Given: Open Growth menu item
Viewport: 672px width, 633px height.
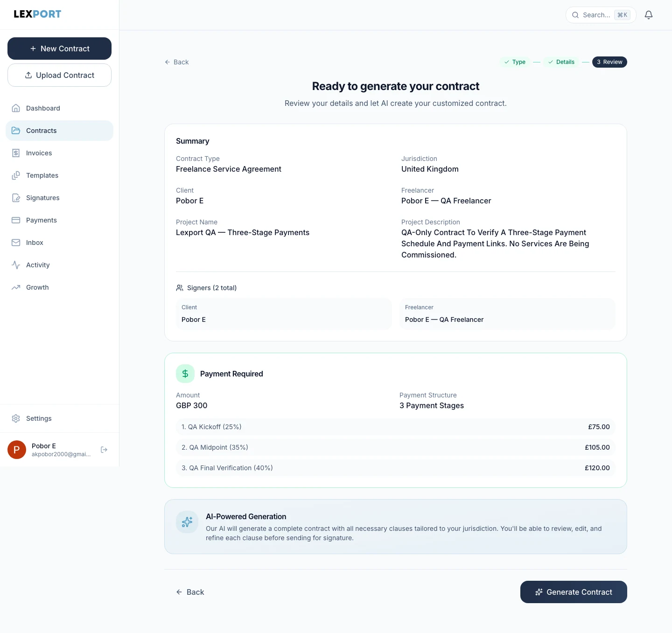Looking at the screenshot, I should click(59, 287).
